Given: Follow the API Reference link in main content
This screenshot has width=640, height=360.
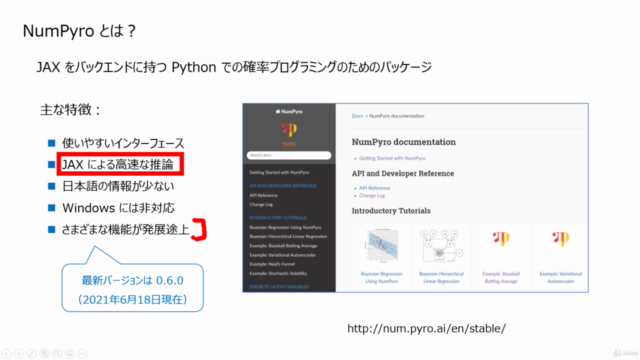Looking at the screenshot, I should (375, 188).
